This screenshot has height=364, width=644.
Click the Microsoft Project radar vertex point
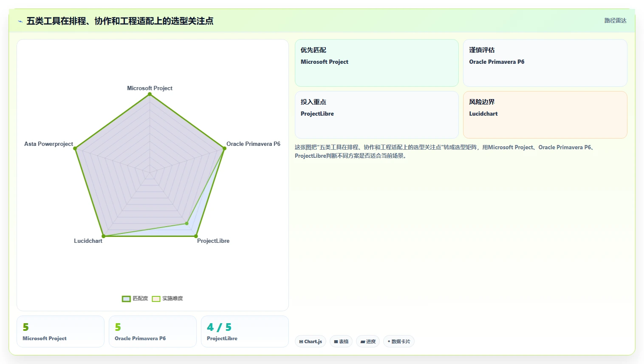click(150, 94)
